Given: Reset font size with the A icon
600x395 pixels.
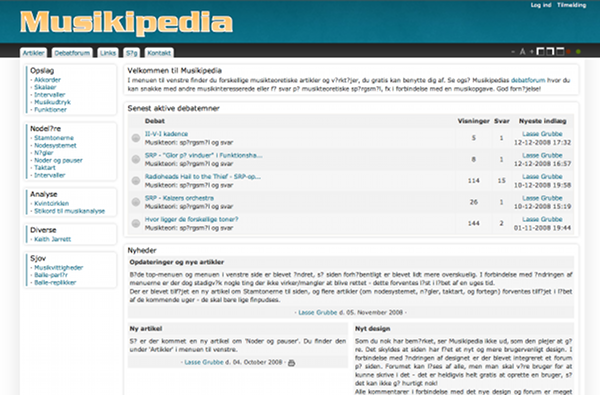Looking at the screenshot, I should coord(522,52).
